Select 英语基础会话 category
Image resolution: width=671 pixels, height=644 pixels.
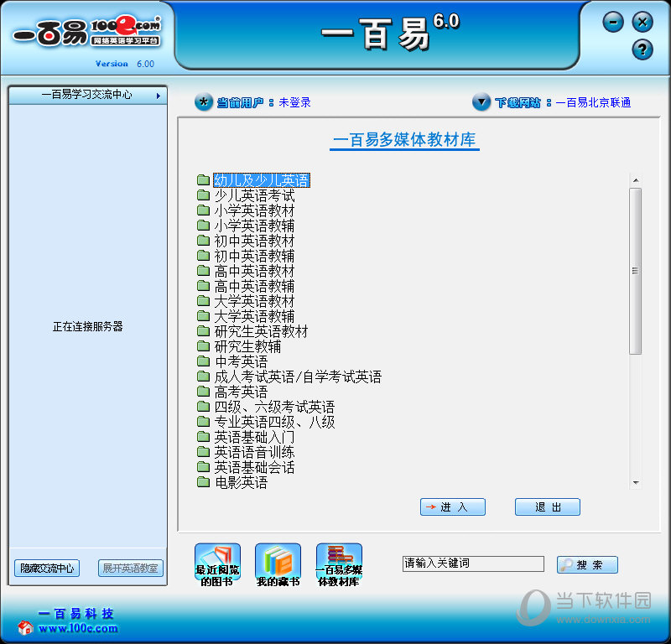(x=254, y=467)
